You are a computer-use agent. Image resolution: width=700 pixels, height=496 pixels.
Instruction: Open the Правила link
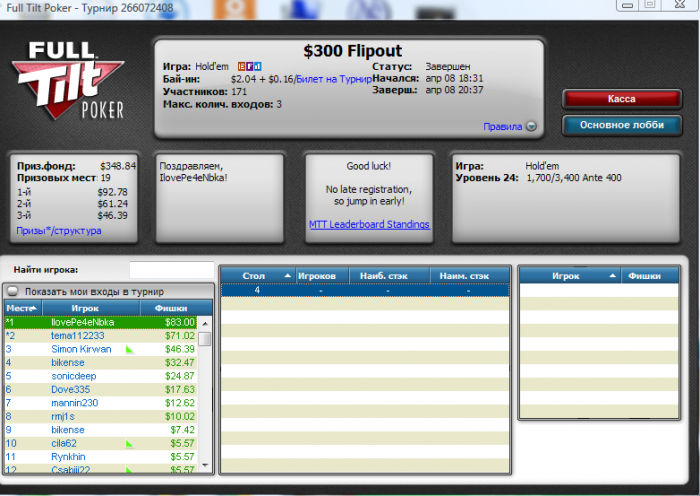[x=502, y=126]
